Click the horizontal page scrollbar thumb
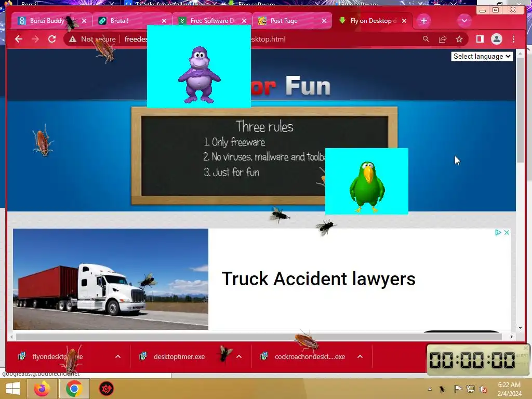The width and height of the screenshot is (532, 399). 259,337
